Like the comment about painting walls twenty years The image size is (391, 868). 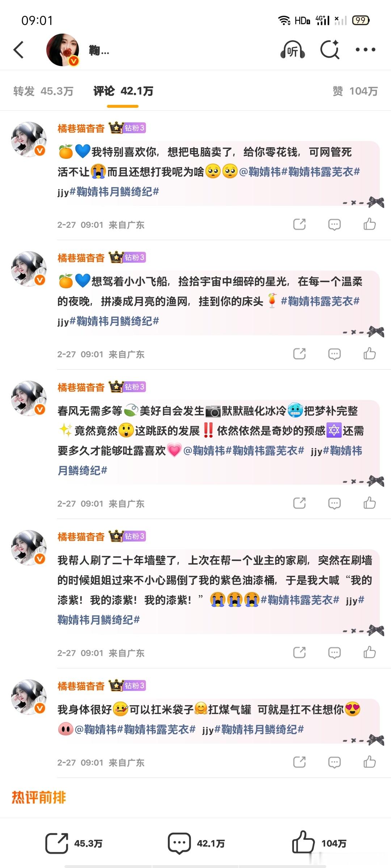click(370, 652)
